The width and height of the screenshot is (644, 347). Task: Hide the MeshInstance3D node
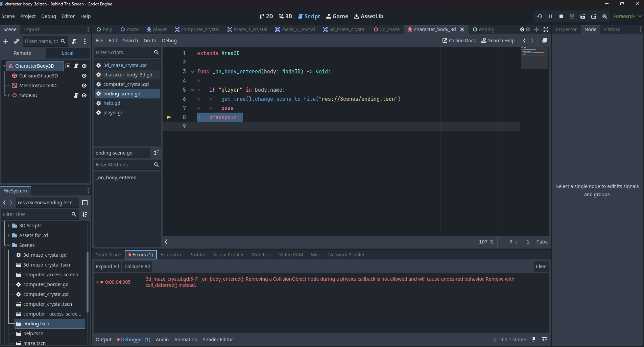[84, 86]
